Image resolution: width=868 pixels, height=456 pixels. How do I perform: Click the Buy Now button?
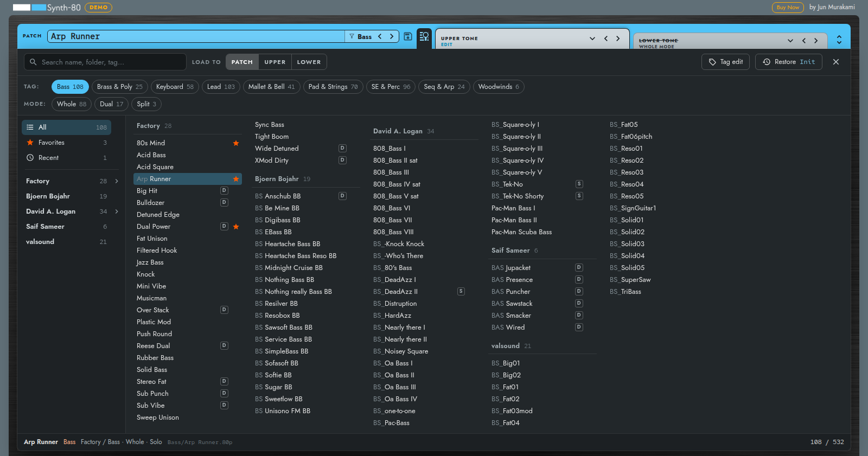tap(788, 8)
